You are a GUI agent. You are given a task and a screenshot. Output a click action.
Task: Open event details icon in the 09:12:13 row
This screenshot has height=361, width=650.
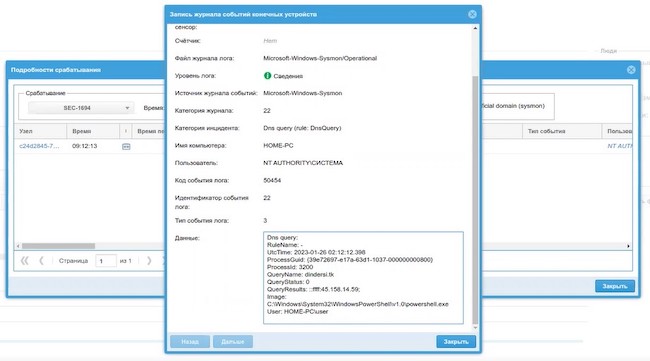126,147
